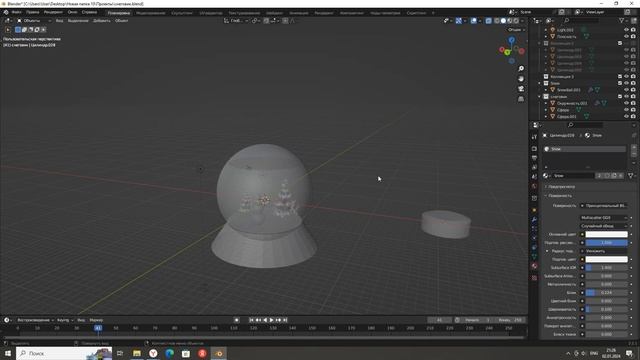Play the animation forward

[271, 320]
